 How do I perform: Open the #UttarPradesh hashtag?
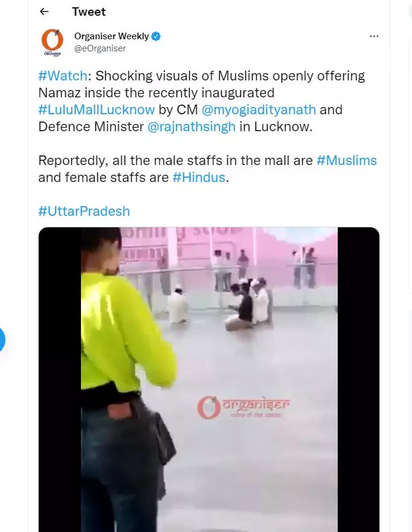point(84,212)
